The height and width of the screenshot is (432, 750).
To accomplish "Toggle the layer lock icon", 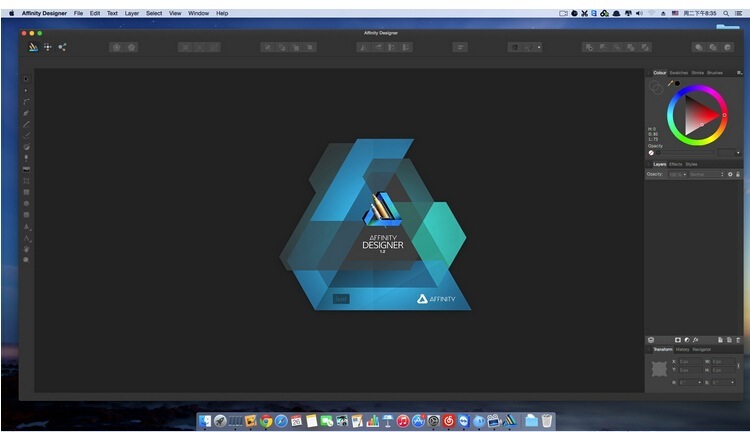I will [x=738, y=175].
